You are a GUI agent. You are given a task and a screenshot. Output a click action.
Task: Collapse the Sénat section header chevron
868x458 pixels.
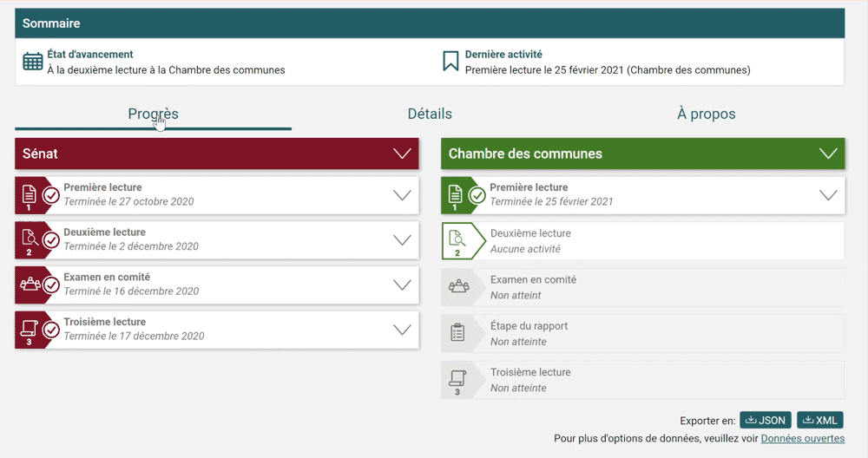[x=402, y=154]
